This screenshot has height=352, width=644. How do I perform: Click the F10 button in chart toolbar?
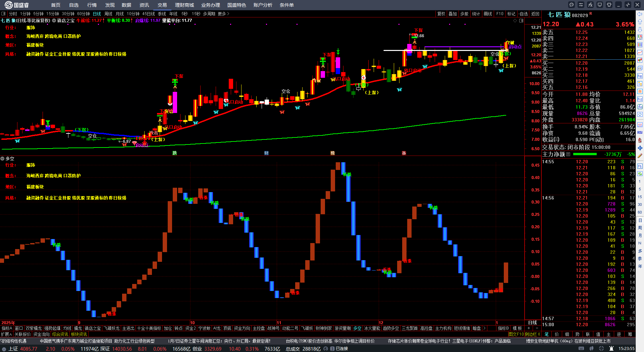tap(500, 14)
